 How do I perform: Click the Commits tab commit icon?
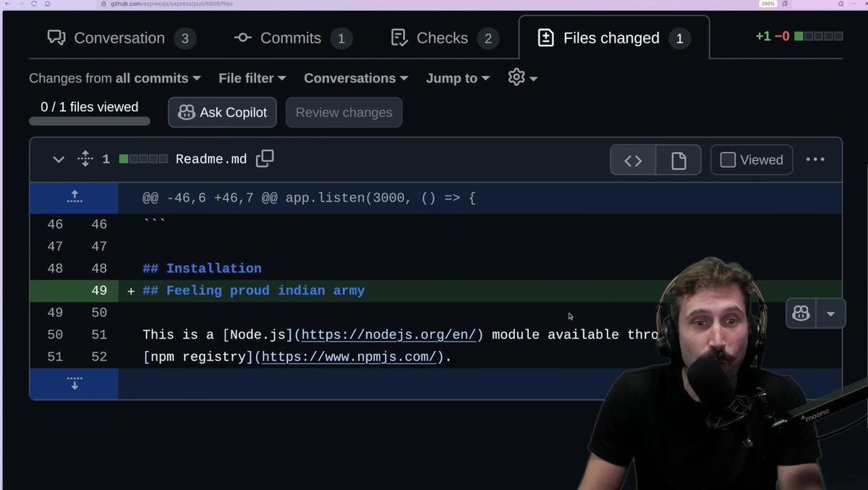pyautogui.click(x=243, y=38)
